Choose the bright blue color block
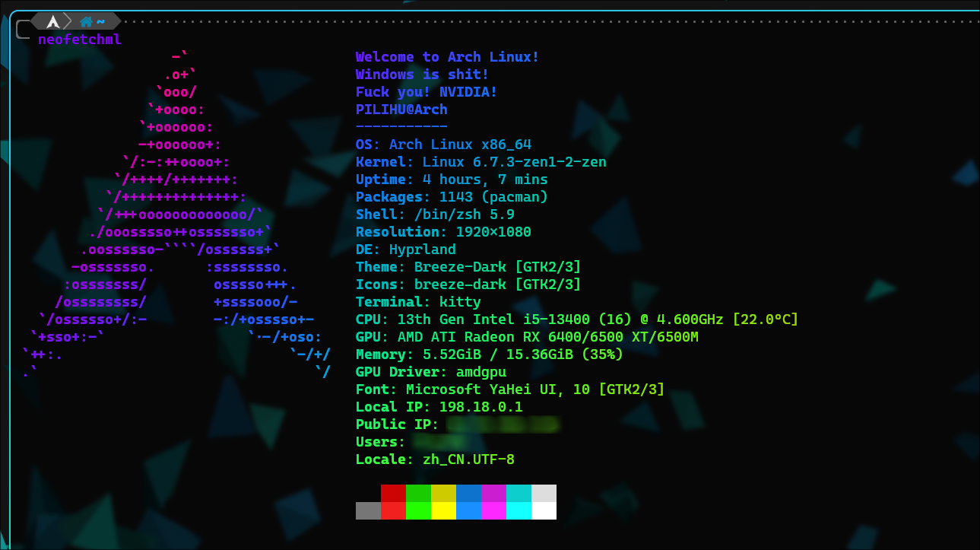Viewport: 980px width, 550px height. click(468, 510)
